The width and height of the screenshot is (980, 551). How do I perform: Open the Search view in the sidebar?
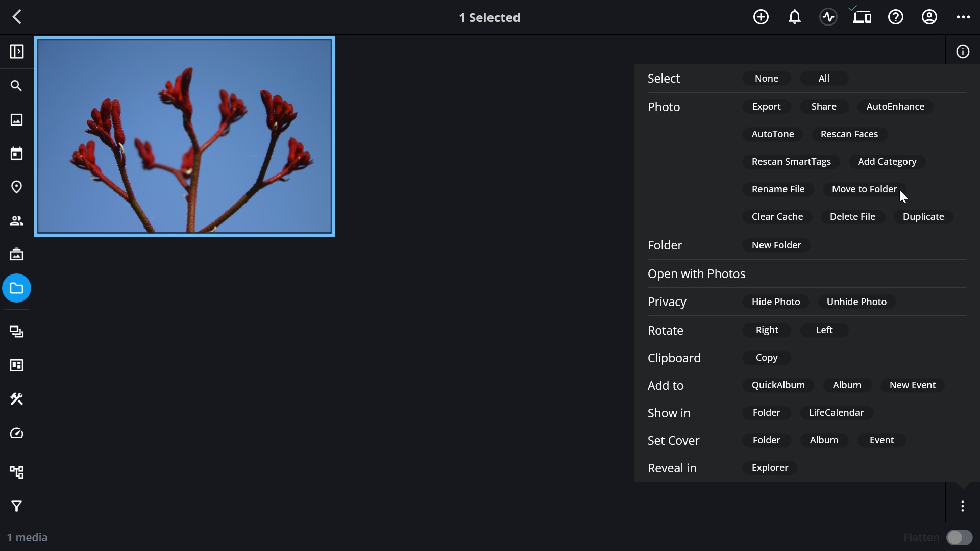click(17, 86)
